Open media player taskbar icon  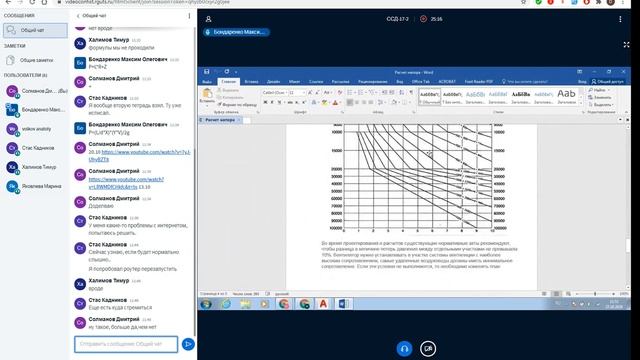265,304
